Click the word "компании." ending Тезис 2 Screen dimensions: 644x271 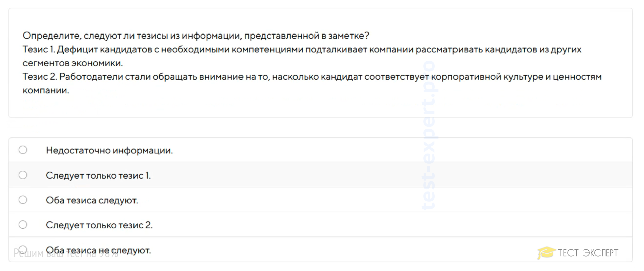tap(46, 90)
